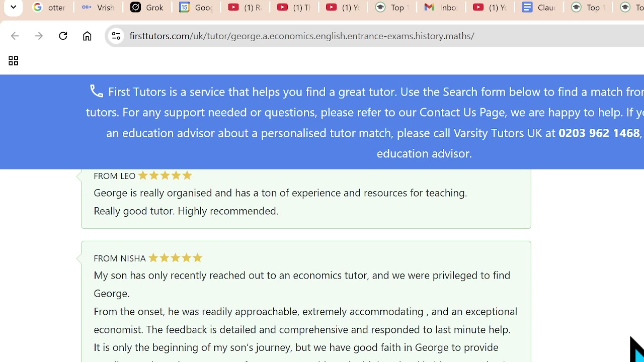Click 'Really good tutor. Highly recommended.' line
The height and width of the screenshot is (362, 644).
click(x=186, y=211)
